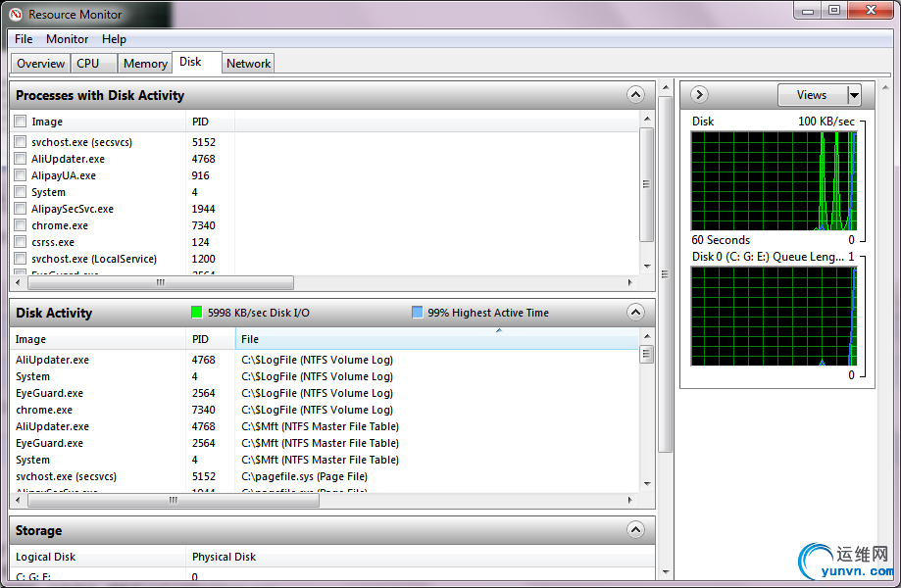Click green Disk I/O color indicator
Viewport: 901px width, 588px height.
click(x=196, y=312)
